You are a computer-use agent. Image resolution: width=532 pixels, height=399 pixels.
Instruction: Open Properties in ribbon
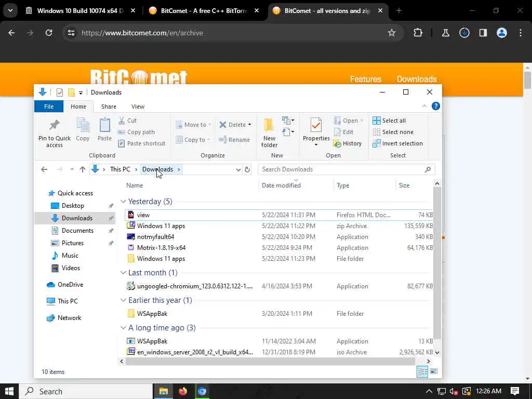(x=316, y=132)
